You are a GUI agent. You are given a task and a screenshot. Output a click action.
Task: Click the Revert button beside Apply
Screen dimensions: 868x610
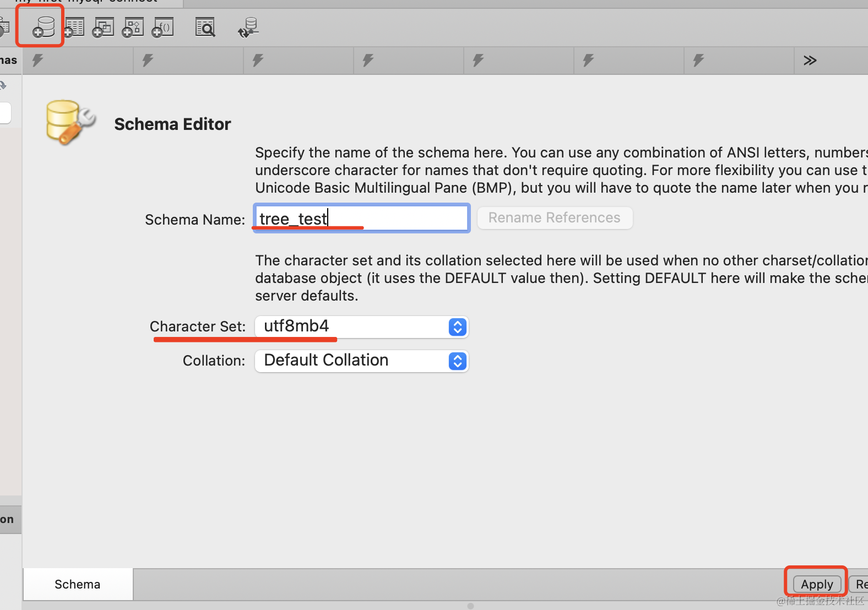pyautogui.click(x=859, y=584)
